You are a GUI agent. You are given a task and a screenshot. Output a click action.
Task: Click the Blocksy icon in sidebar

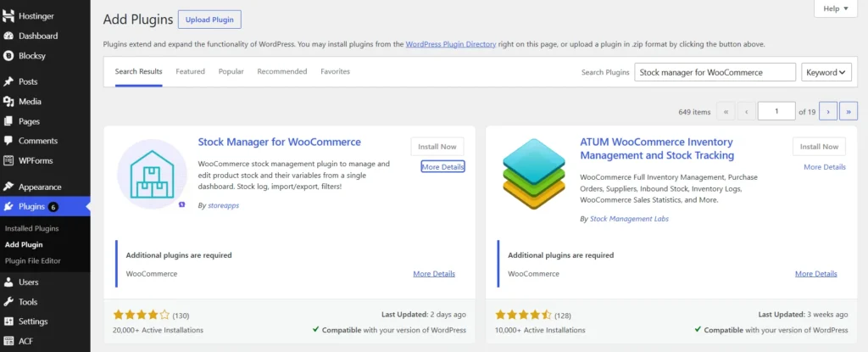click(x=8, y=56)
